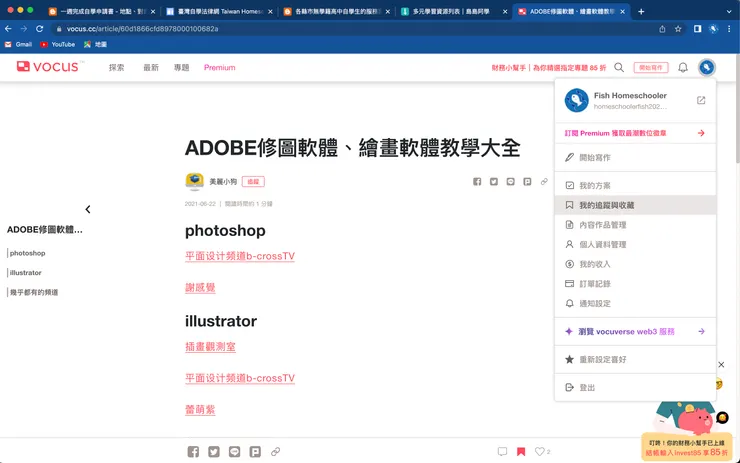This screenshot has width=740, height=463.
Task: Toggle the browser side panel icon
Action: point(698,29)
